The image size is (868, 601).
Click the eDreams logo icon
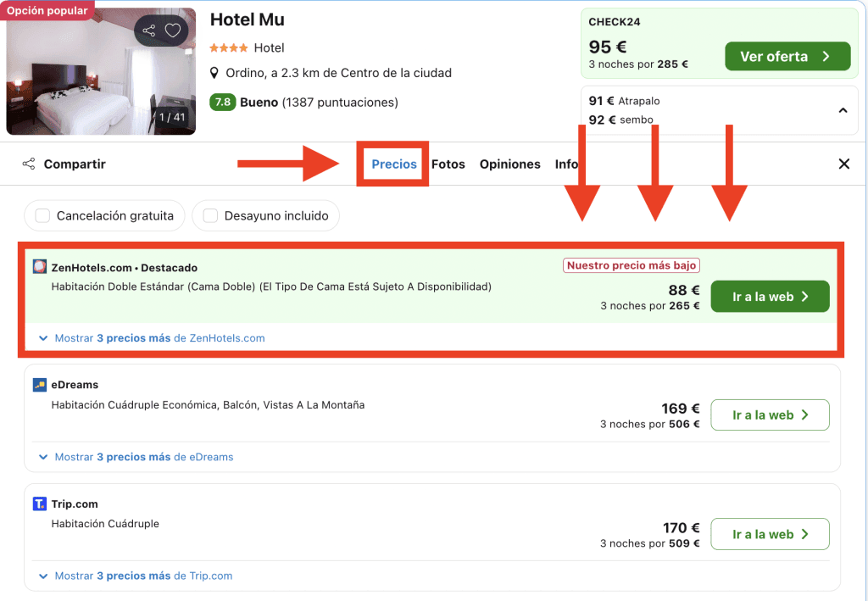(x=40, y=385)
